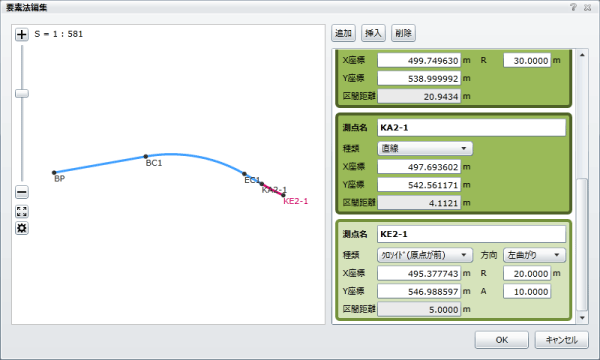
Task: Click R field with 20.0000
Action: click(527, 273)
